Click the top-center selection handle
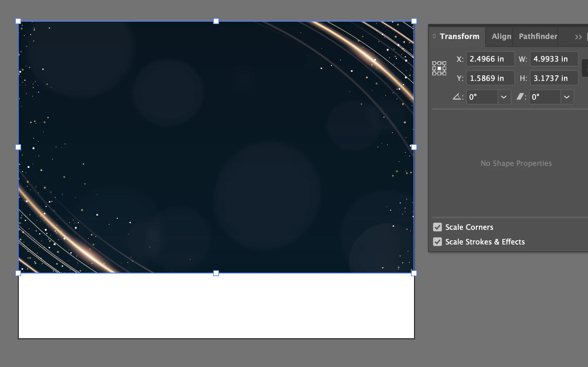The image size is (588, 367). click(x=216, y=21)
